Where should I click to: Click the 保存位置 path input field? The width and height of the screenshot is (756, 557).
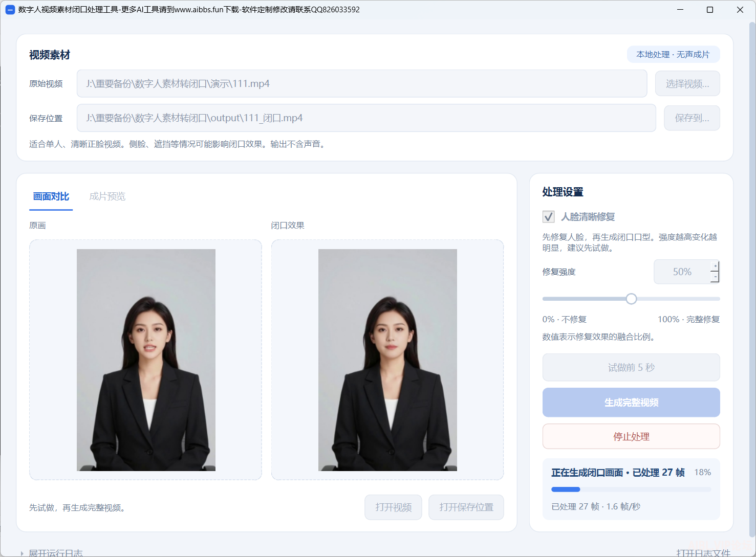coord(366,118)
